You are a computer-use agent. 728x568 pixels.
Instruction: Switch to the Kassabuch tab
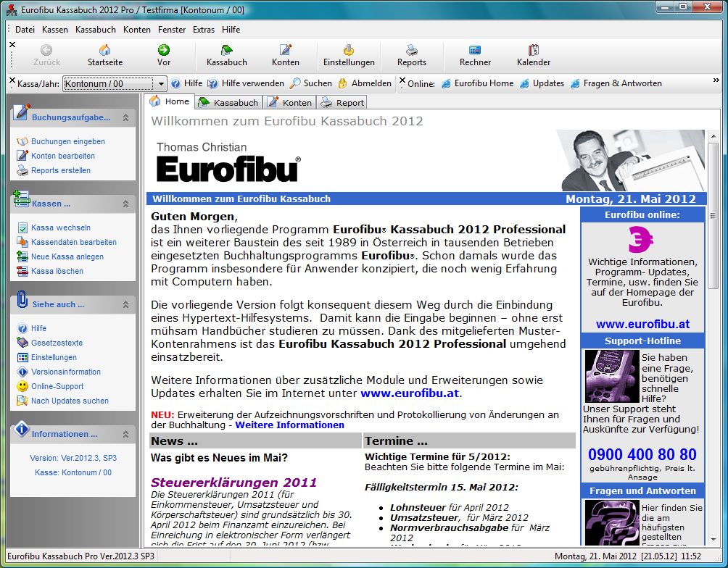click(228, 103)
